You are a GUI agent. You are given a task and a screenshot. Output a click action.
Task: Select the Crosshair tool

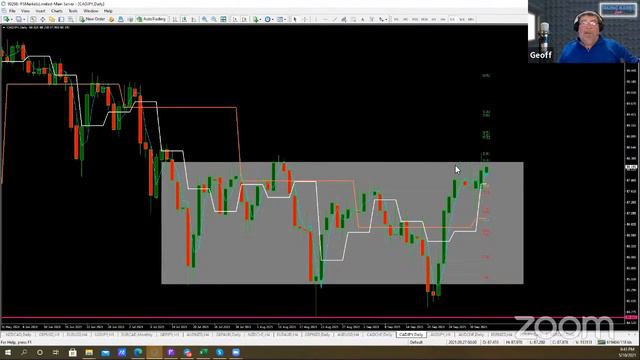(305, 19)
